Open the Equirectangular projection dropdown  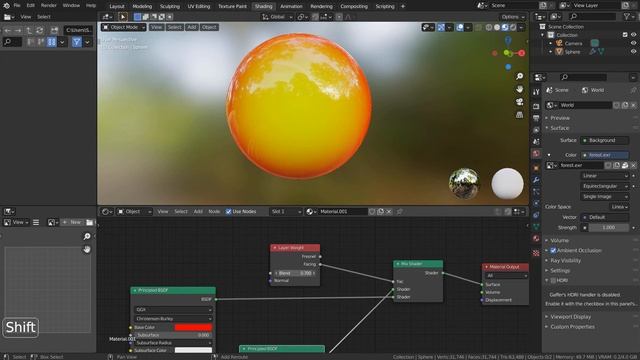[604, 186]
